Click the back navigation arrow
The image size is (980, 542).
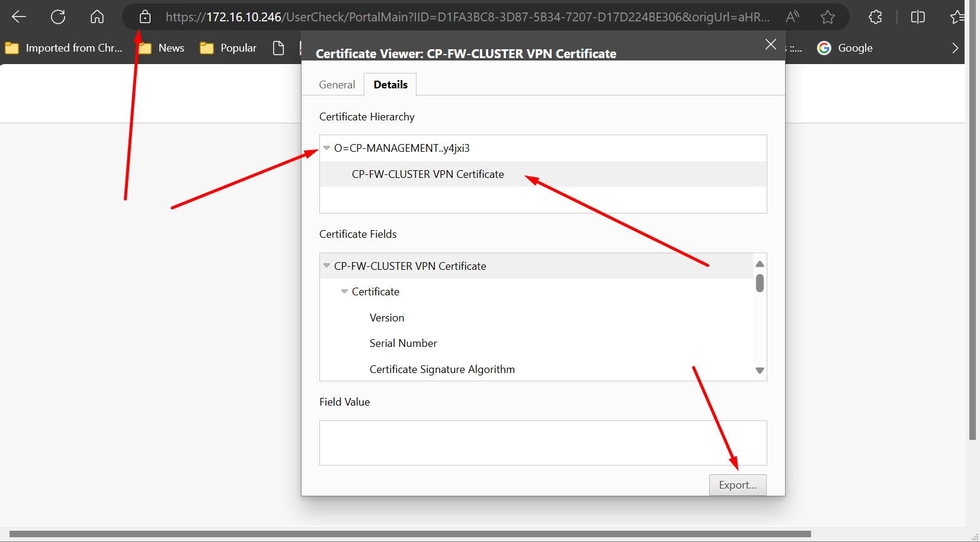19,17
